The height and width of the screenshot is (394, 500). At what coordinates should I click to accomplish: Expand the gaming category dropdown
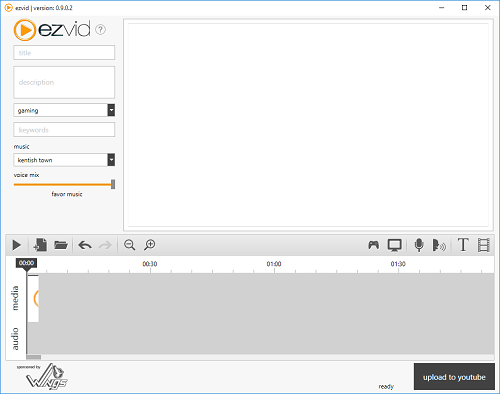[111, 110]
